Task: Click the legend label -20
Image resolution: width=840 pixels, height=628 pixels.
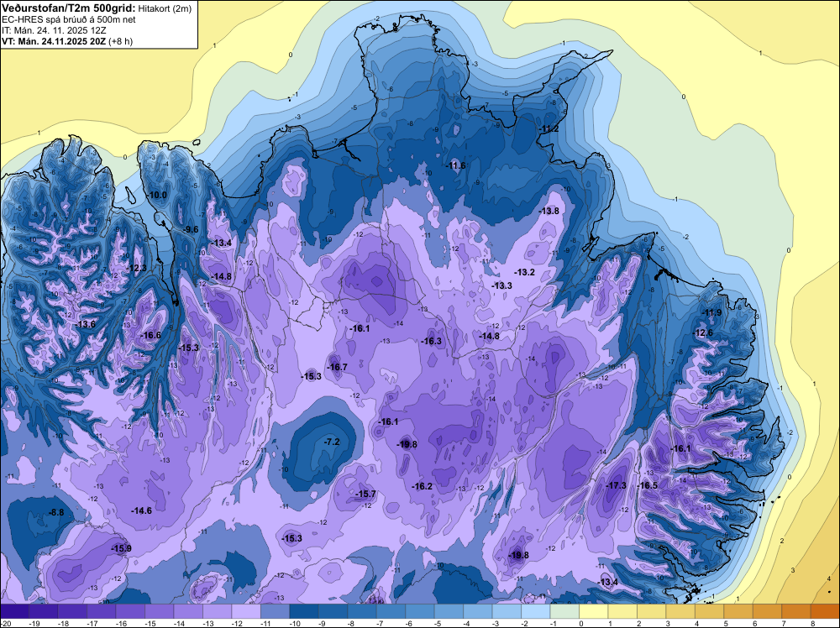Action: coord(5,623)
